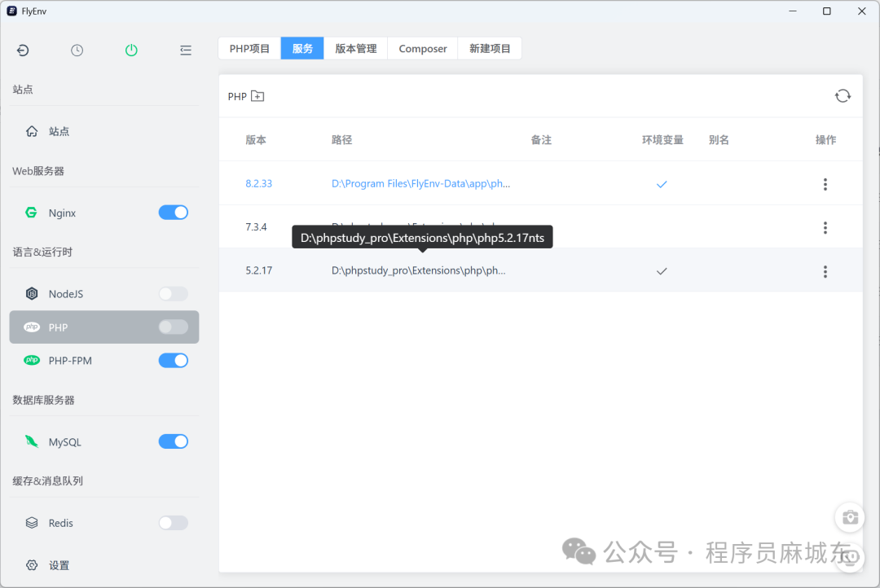Click the PHP logo icon in sidebar
Viewport: 880px width, 588px height.
coord(32,327)
